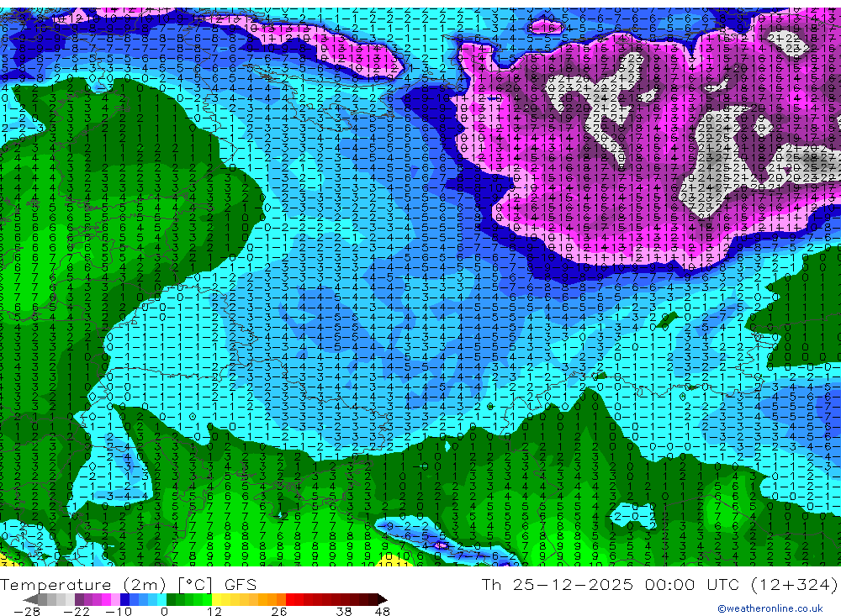
Task: Click the legend label '-28'
Action: point(27,612)
